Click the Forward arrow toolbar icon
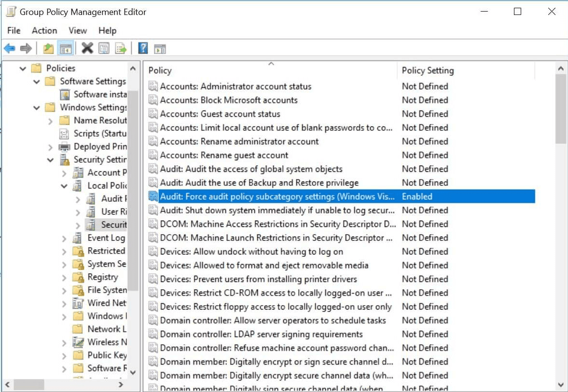Screen dimensions: 568x392 click(x=26, y=48)
